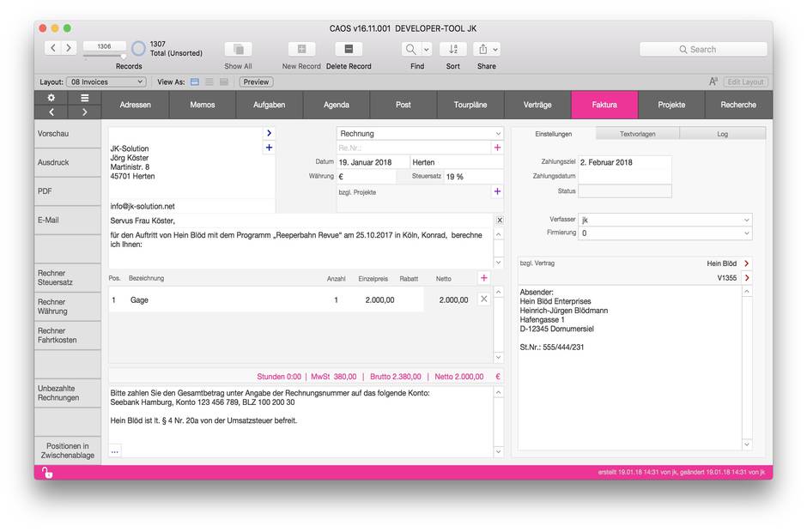Click the Zahlungsziel field 2. Februar 2018
807x532 pixels.
pyautogui.click(x=625, y=162)
